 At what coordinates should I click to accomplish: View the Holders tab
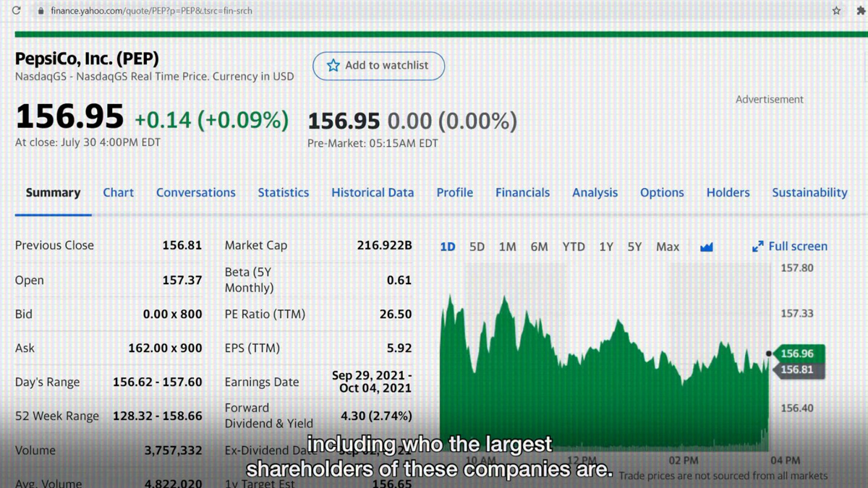(x=728, y=192)
